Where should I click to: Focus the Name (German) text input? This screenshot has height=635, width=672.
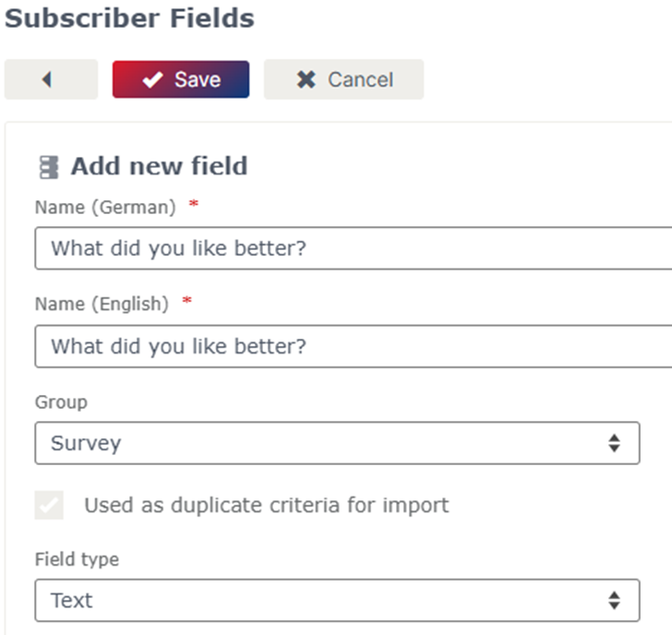coord(354,248)
